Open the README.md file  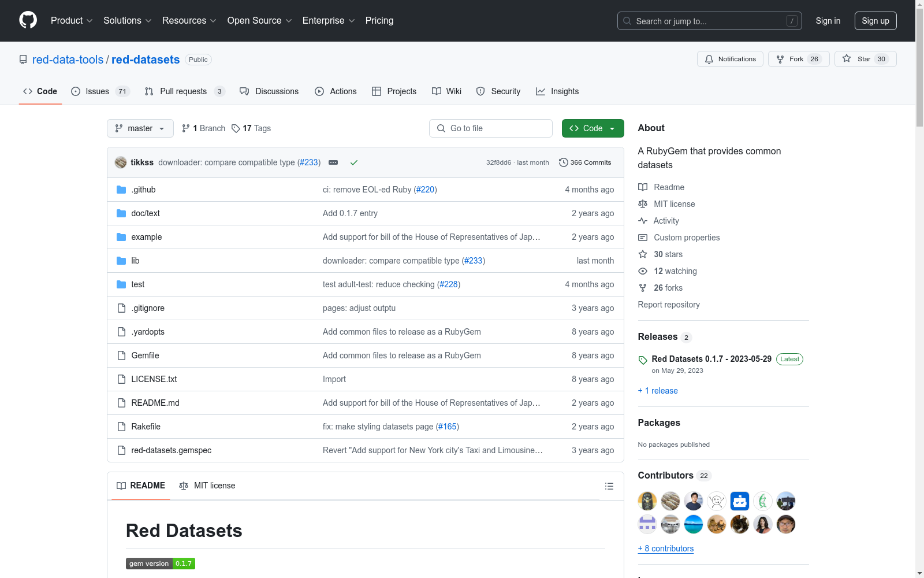click(x=155, y=403)
